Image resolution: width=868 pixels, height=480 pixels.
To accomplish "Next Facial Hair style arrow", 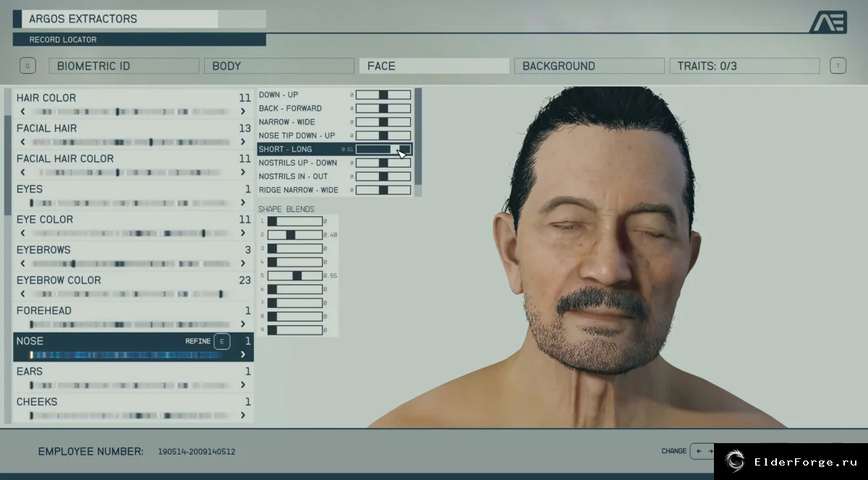I will click(243, 142).
